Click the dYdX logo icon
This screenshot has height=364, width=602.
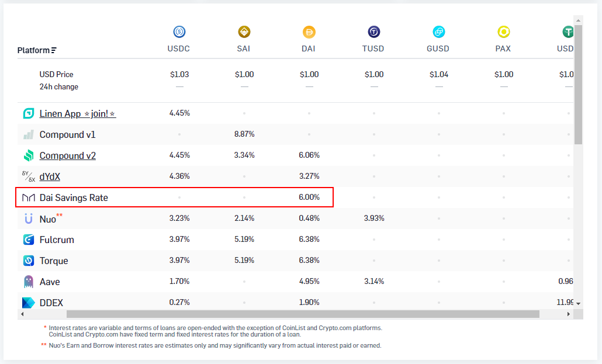point(29,176)
